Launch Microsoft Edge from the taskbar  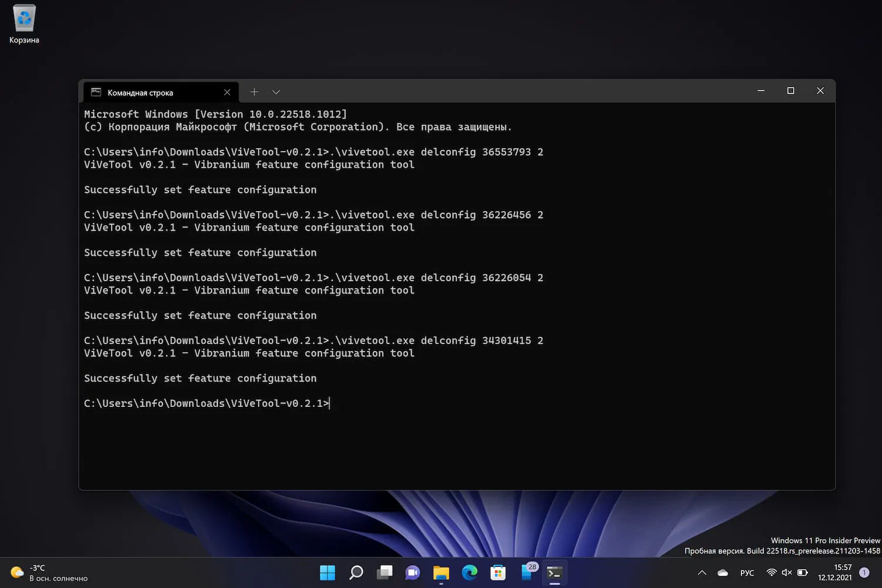pyautogui.click(x=469, y=573)
